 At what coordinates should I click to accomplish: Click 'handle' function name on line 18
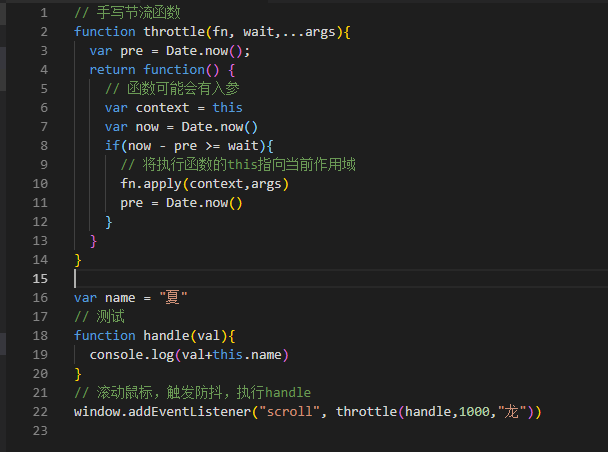point(166,336)
